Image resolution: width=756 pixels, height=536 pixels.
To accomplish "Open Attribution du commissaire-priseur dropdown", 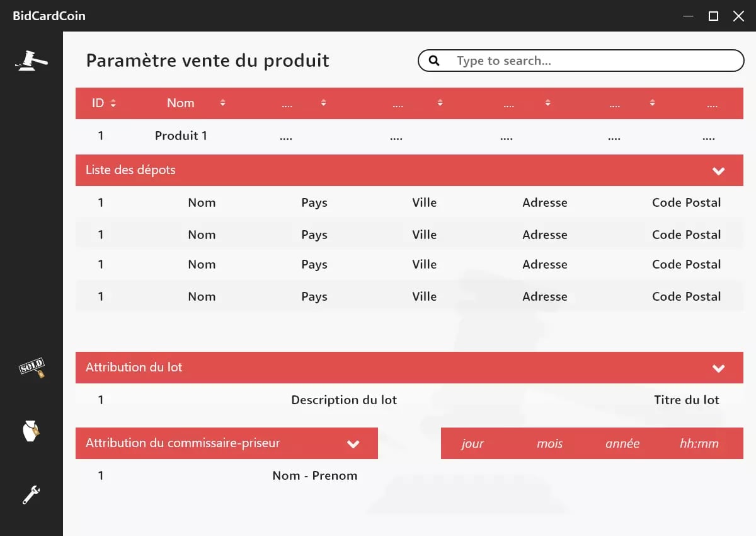I will [x=353, y=444].
